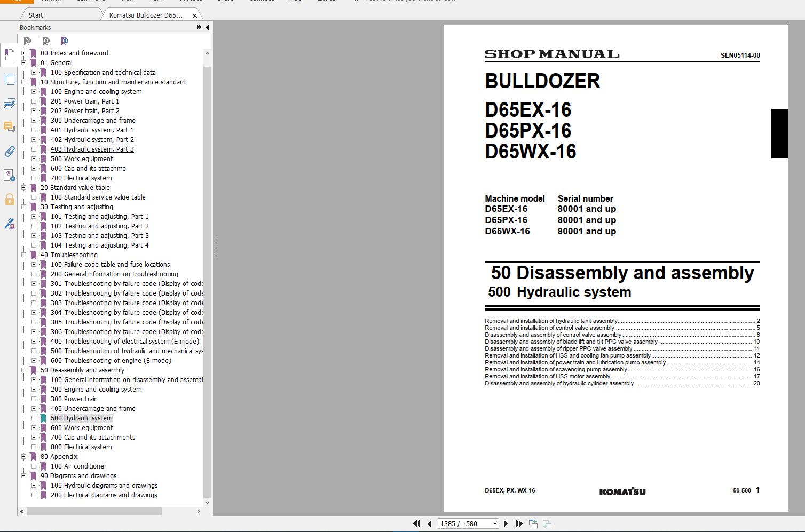This screenshot has height=532, width=805.
Task: Open the Security lock panel icon
Action: (x=9, y=200)
